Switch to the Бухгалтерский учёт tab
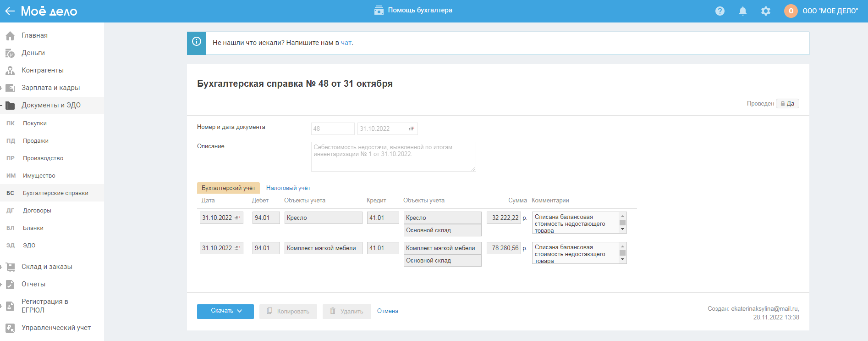 click(x=228, y=188)
